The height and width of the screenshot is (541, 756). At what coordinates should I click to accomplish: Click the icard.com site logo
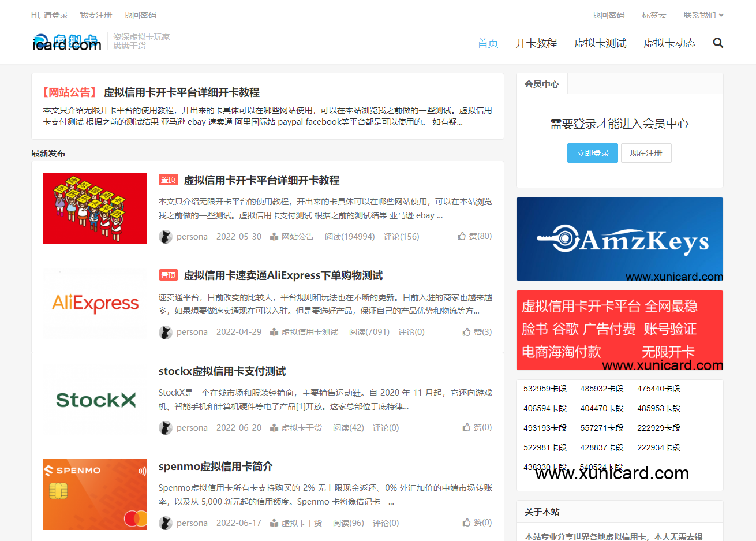point(66,42)
